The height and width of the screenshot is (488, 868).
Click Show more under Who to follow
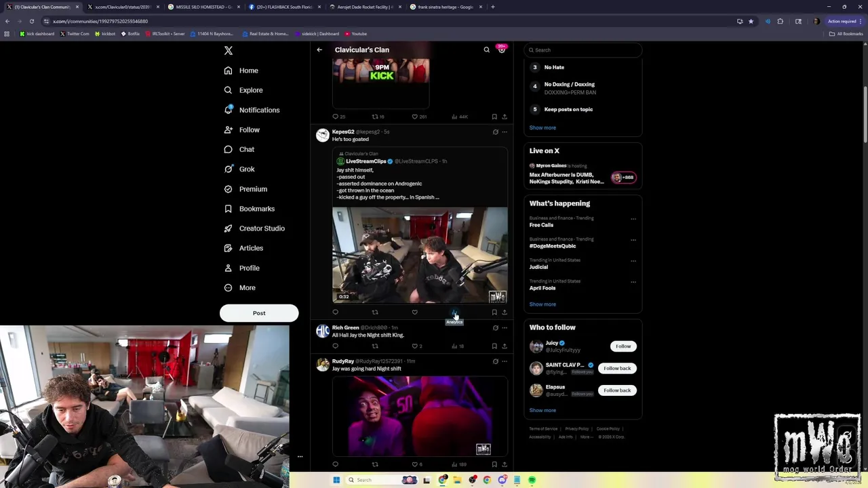coord(542,410)
